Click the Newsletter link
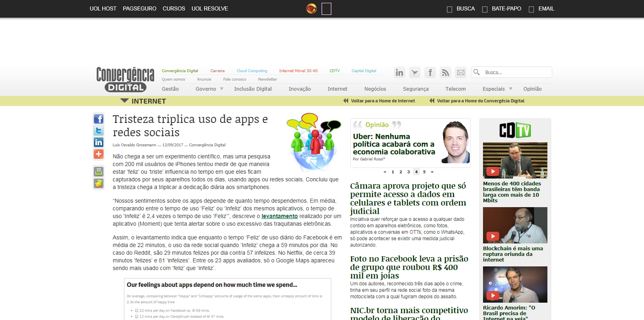 (x=268, y=79)
